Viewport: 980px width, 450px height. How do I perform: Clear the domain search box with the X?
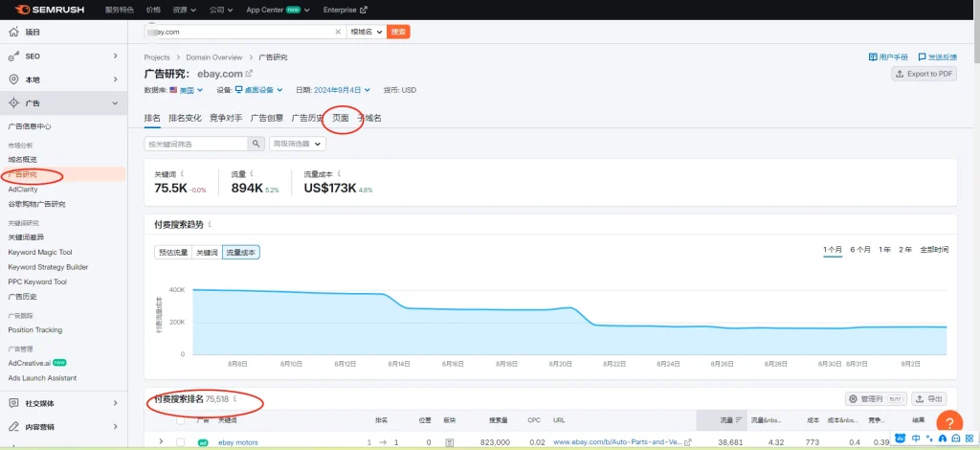[338, 32]
